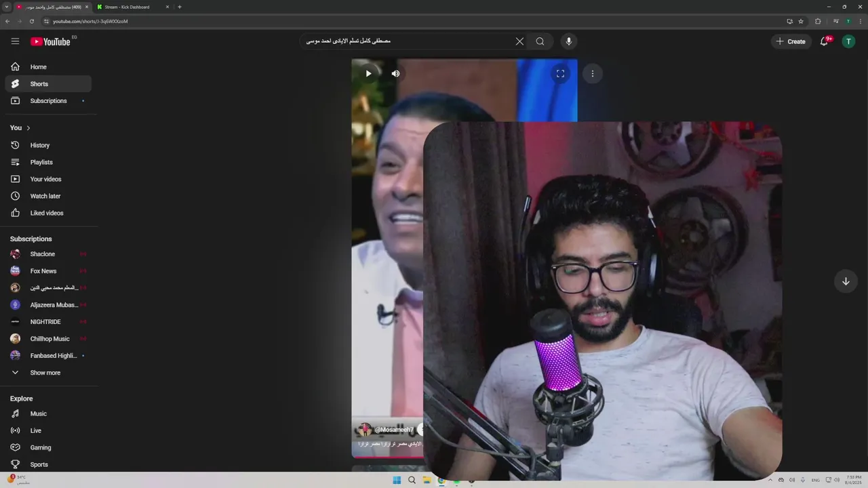The height and width of the screenshot is (488, 868).
Task: Click the Sports trophy icon
Action: tap(15, 464)
